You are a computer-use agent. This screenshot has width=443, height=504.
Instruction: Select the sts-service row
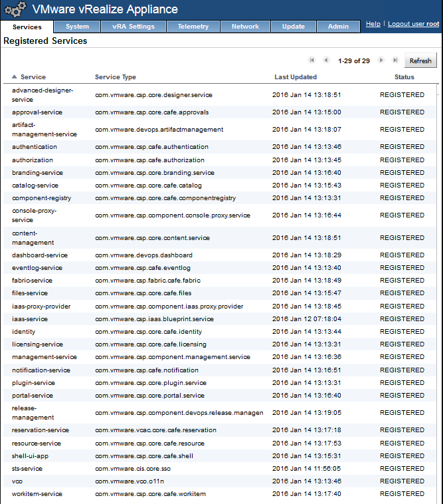(x=220, y=469)
